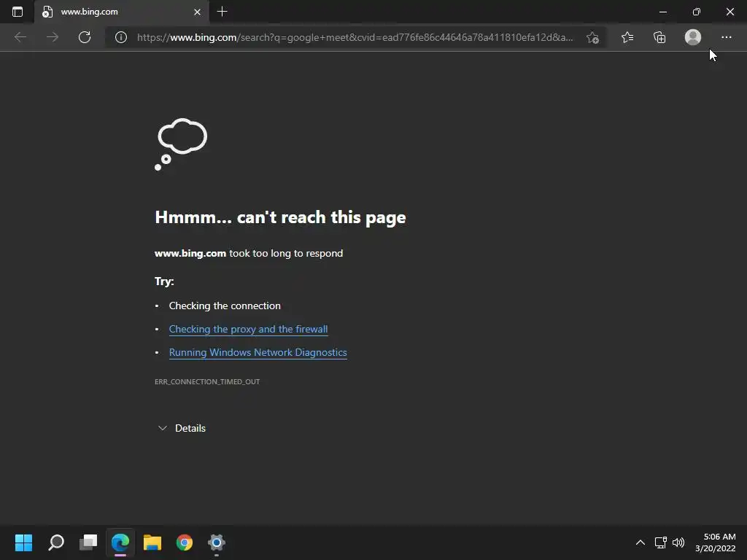Minimize the Edge window

(x=662, y=12)
